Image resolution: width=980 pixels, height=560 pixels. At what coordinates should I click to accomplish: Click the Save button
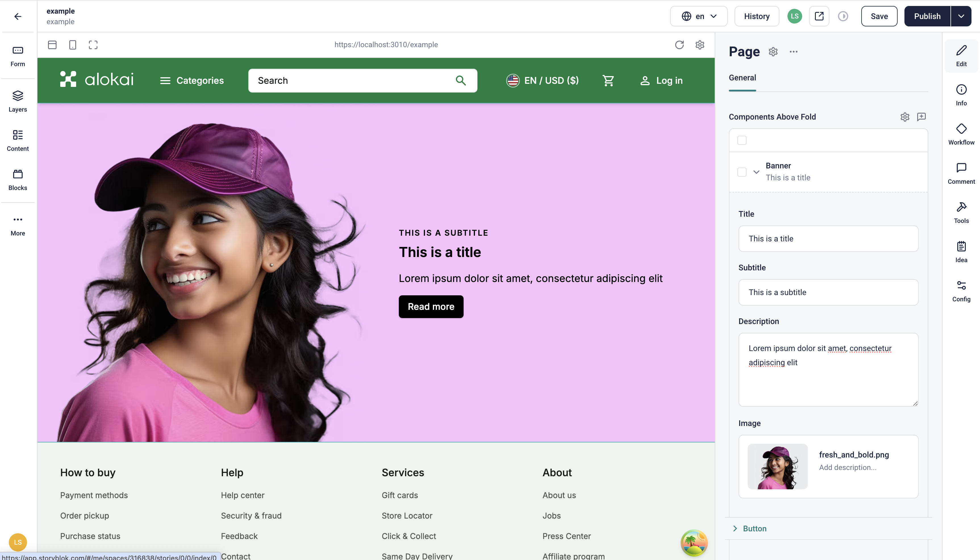879,16
